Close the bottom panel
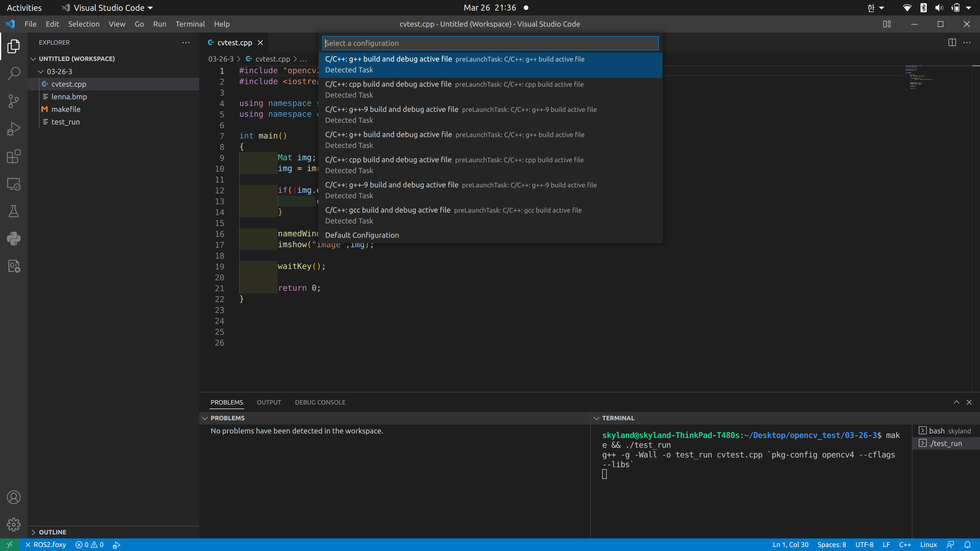The image size is (980, 551). pyautogui.click(x=969, y=402)
